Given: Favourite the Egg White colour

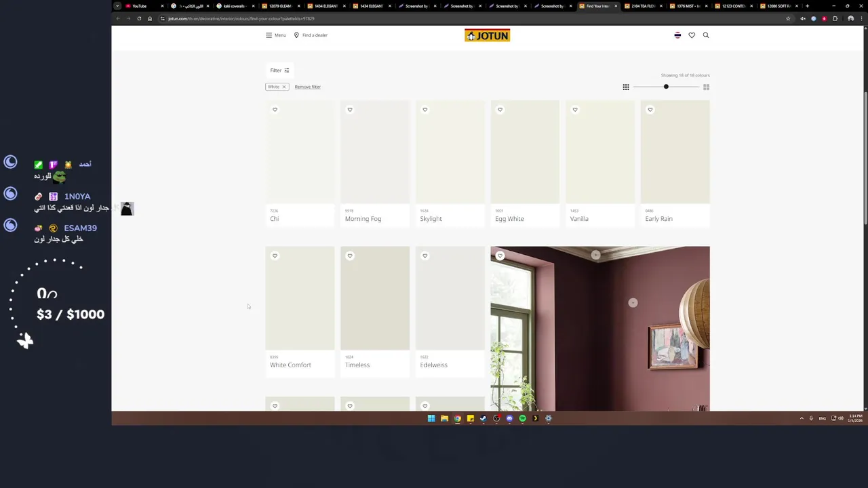Looking at the screenshot, I should click(500, 110).
